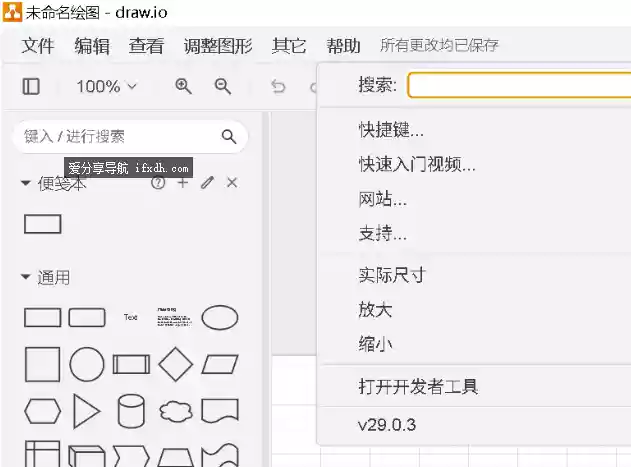Toggle the sidebar panel icon in toolbar

[x=31, y=86]
